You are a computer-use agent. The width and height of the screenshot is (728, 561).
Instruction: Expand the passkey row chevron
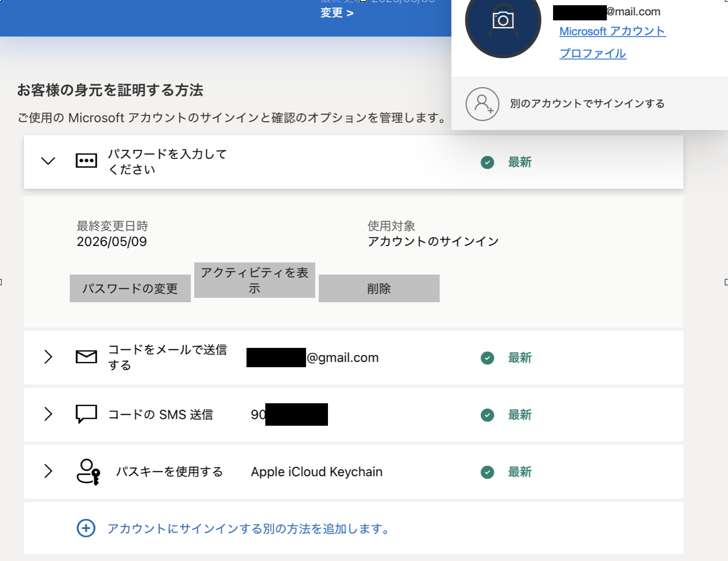pos(48,471)
